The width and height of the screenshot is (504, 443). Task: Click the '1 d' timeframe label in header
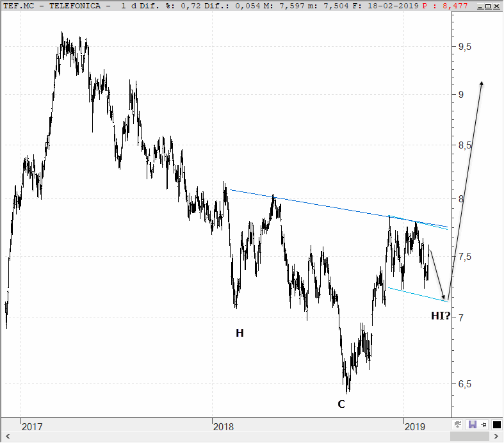(129, 6)
